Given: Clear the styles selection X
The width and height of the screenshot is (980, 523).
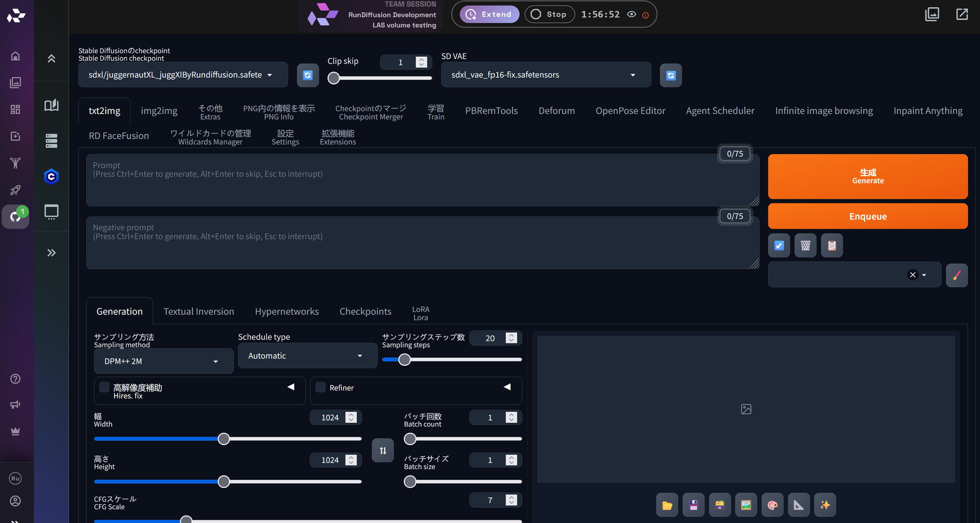Looking at the screenshot, I should tap(912, 275).
